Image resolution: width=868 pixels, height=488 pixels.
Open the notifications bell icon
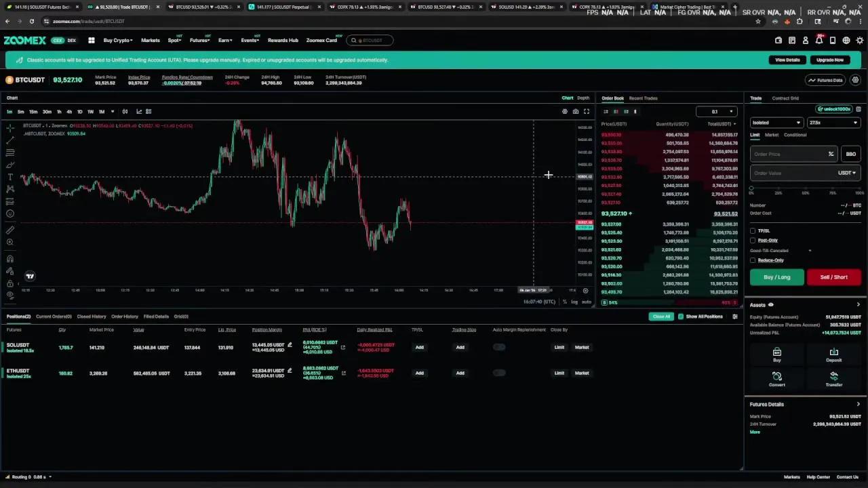(x=819, y=41)
